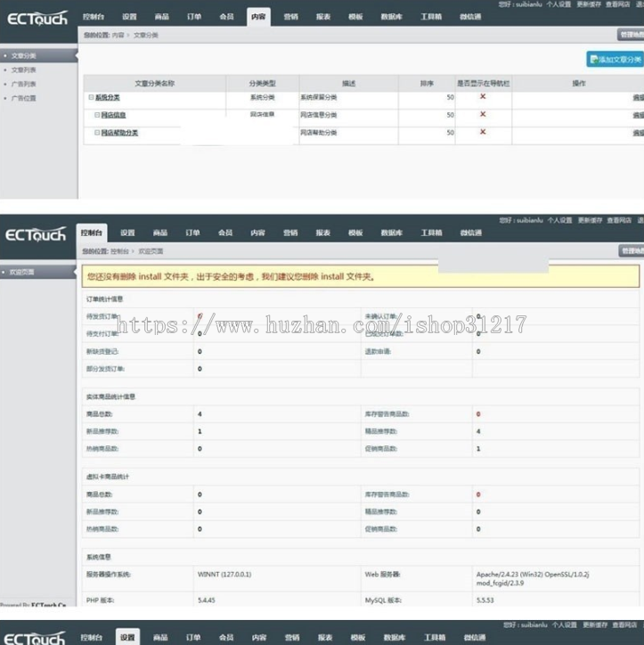The image size is (644, 645).
Task: Click the 系统保留分类 description cell
Action: 319,97
